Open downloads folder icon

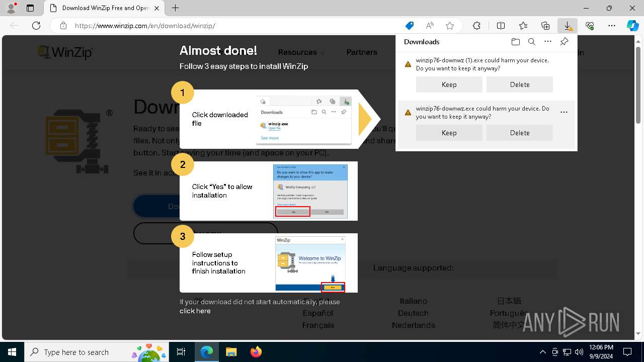coord(515,42)
